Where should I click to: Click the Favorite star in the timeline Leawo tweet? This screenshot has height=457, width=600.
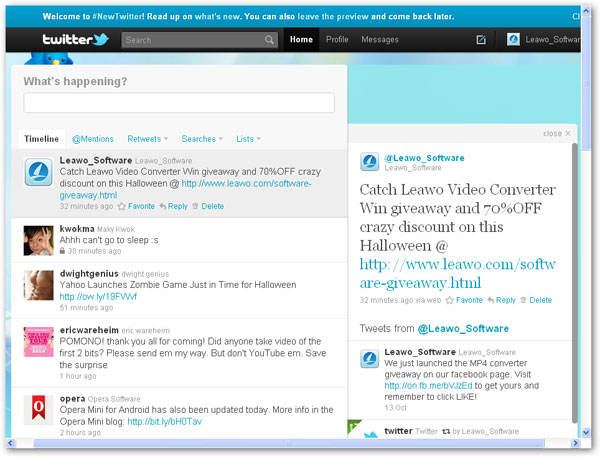click(x=122, y=206)
